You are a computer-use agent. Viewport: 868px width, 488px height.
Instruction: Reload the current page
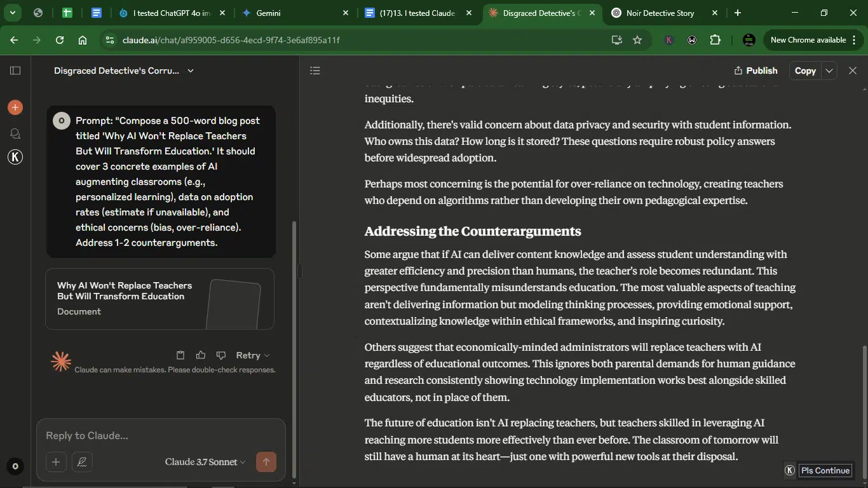(60, 40)
